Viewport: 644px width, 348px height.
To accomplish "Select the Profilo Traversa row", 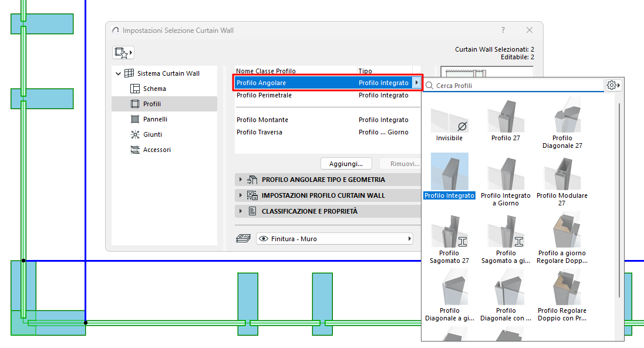I will point(328,132).
